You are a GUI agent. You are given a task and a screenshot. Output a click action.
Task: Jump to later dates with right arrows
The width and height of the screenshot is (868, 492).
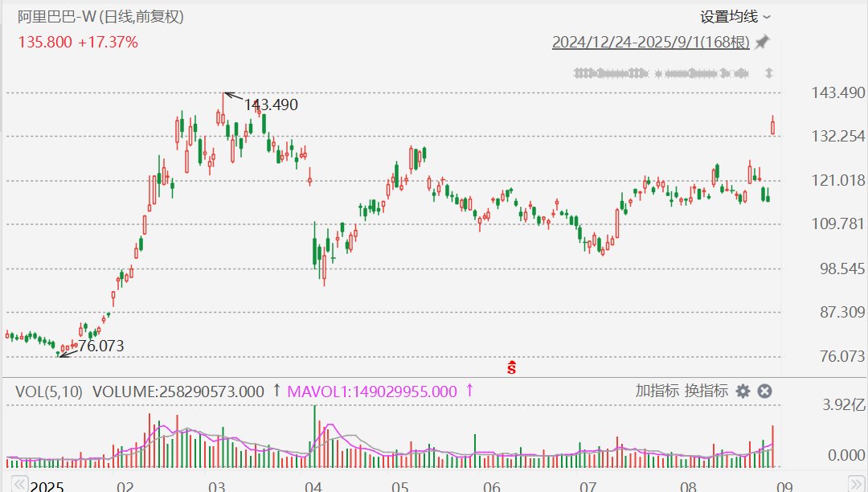(854, 484)
